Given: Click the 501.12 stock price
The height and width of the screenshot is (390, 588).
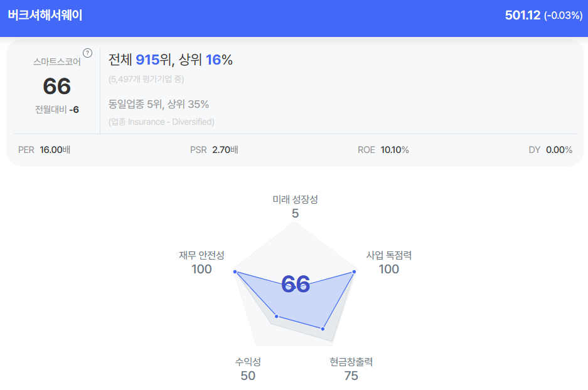Looking at the screenshot, I should pos(522,15).
